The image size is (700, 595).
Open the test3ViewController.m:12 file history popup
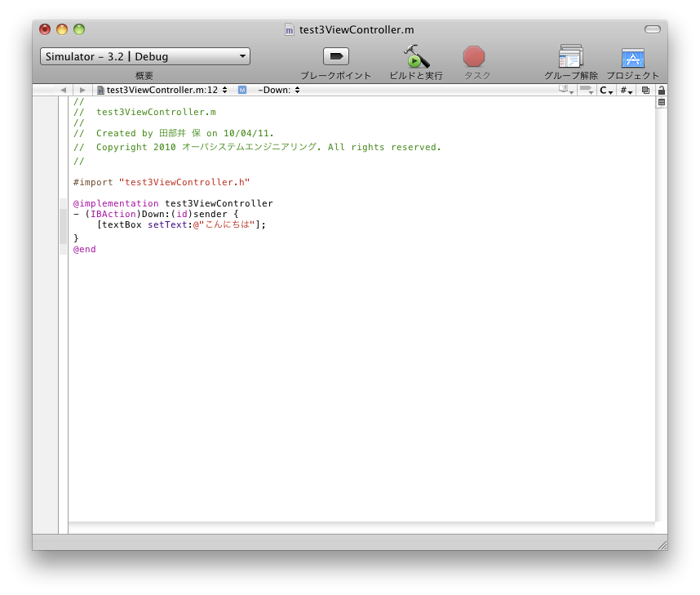pyautogui.click(x=162, y=90)
